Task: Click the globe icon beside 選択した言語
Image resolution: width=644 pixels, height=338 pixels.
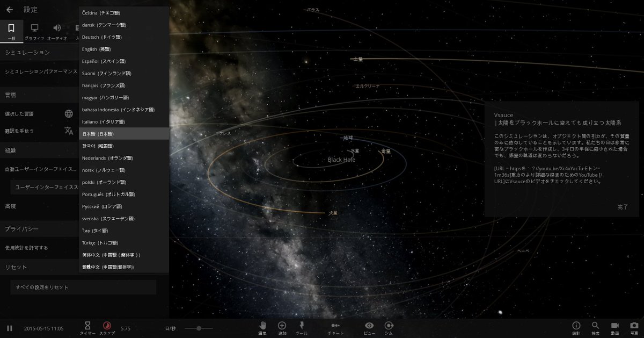Action: point(69,113)
